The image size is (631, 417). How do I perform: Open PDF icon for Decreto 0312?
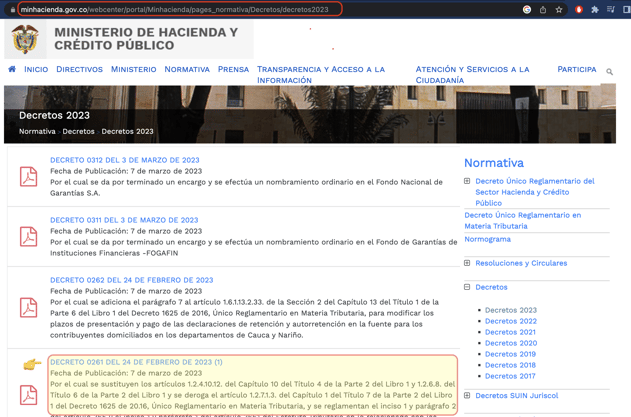29,176
